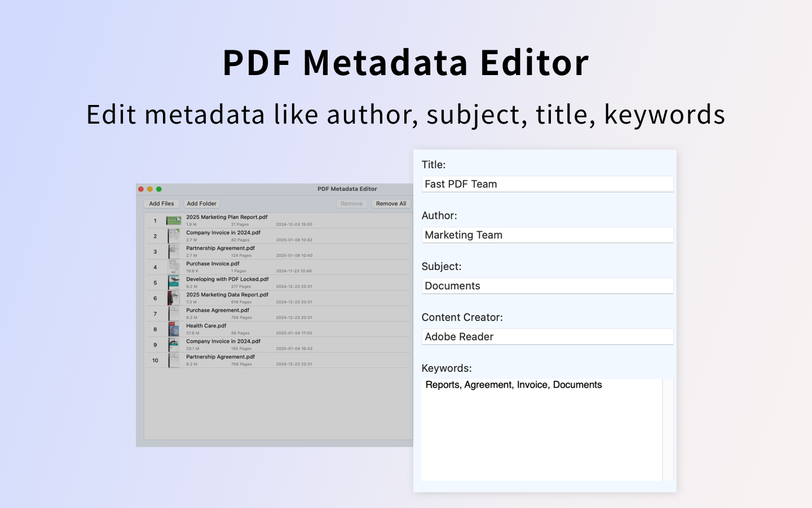This screenshot has height=508, width=812.
Task: Click the 7.3 M file size
Action: pos(192,302)
